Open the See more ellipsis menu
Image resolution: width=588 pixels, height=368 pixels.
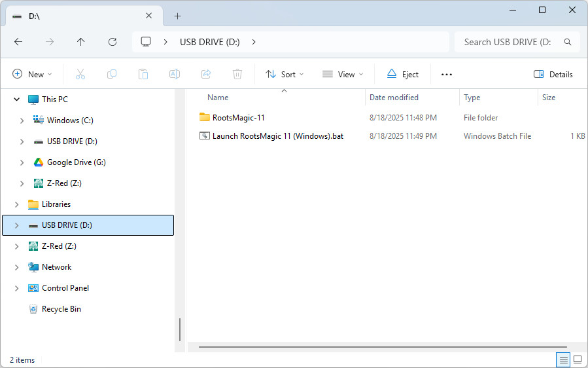(447, 75)
